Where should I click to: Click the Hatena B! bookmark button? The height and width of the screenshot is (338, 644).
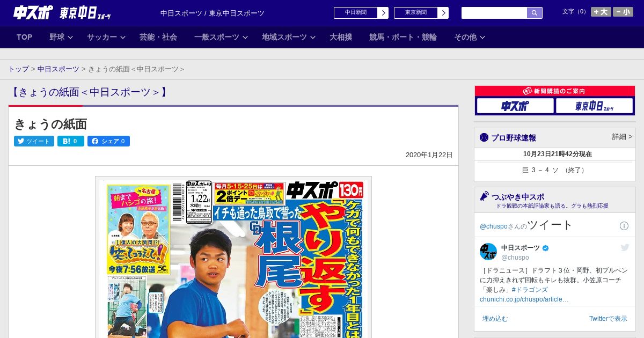[71, 141]
